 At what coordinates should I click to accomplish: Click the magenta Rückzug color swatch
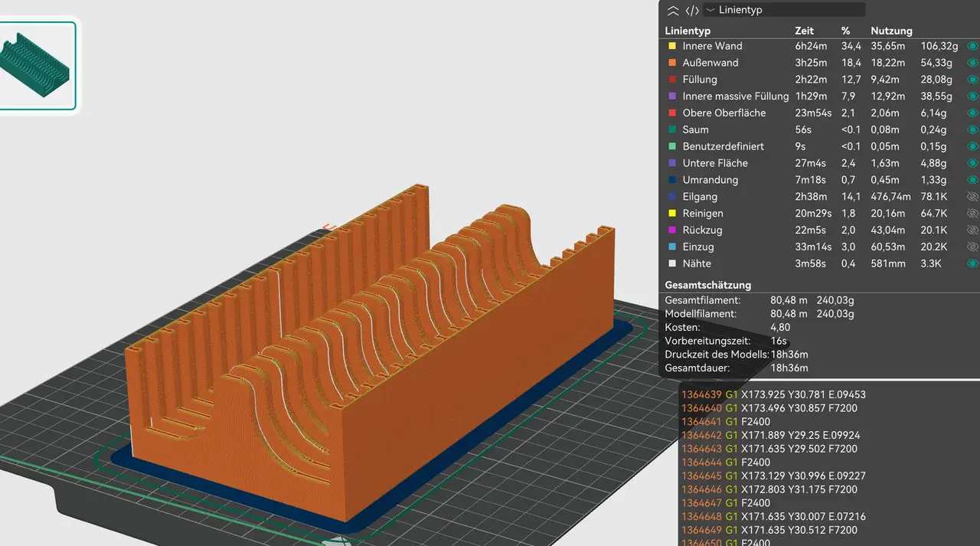[671, 230]
